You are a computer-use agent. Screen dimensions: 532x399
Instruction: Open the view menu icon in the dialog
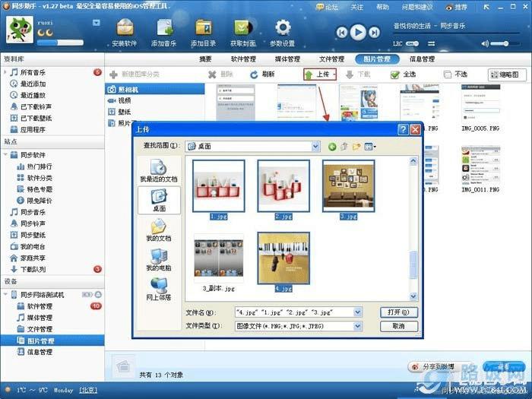(x=370, y=147)
